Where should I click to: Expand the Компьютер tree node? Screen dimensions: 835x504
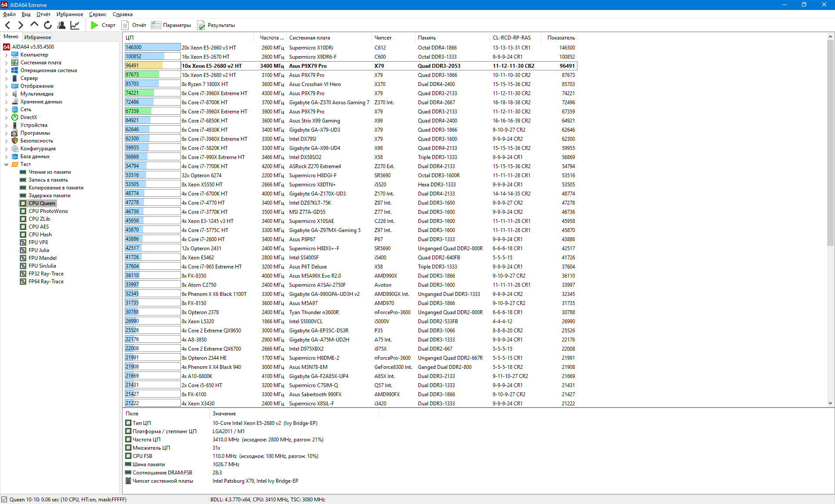point(6,55)
